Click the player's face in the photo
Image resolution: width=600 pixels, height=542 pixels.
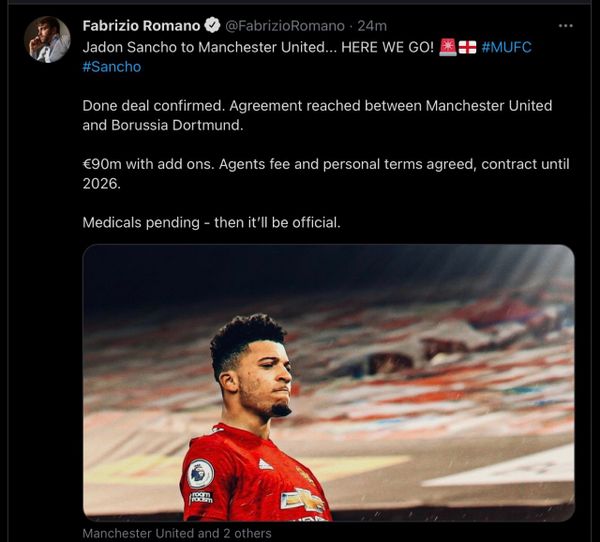tap(264, 379)
